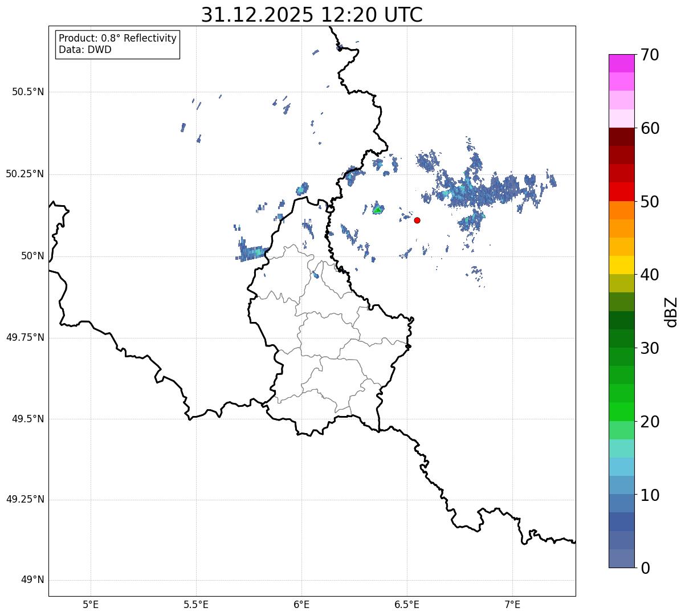685x616 pixels.
Task: Click the darkest green colorbar swatch below the olive one
Action: (622, 320)
